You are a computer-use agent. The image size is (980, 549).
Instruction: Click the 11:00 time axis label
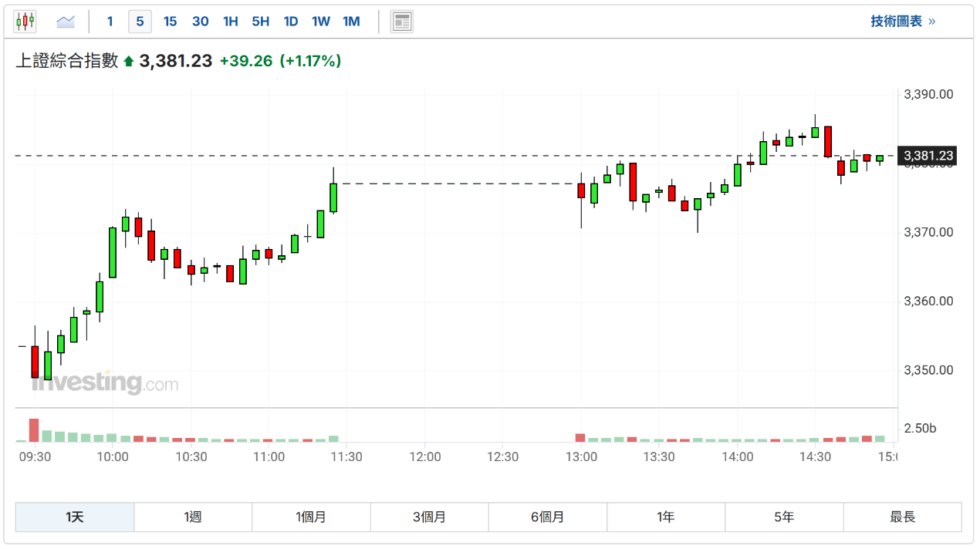coord(269,456)
